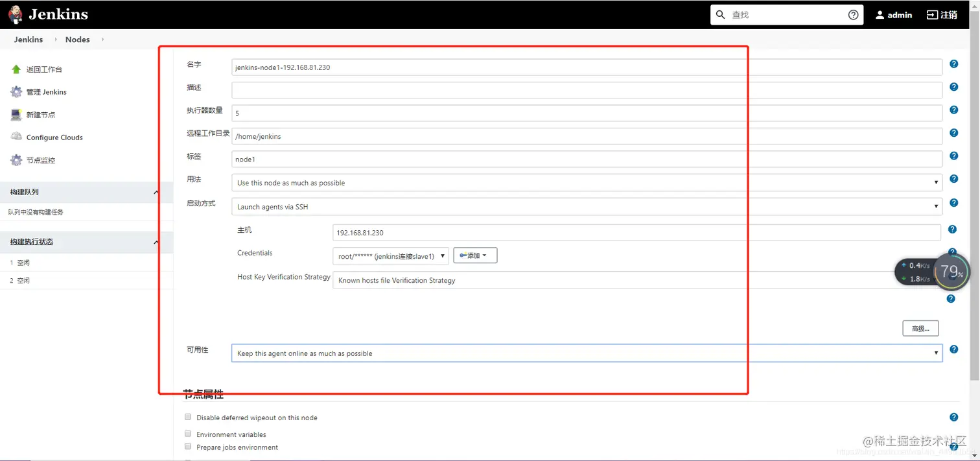This screenshot has width=980, height=461.
Task: Open the 添加 credentials dropdown button
Action: (475, 255)
